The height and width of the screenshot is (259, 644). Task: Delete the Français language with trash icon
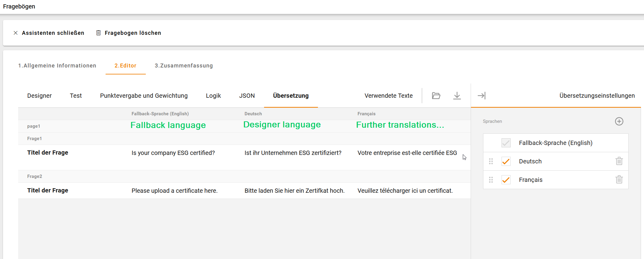[619, 179]
